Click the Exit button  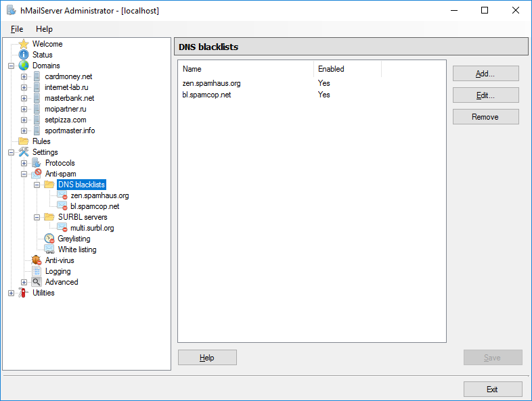click(493, 389)
